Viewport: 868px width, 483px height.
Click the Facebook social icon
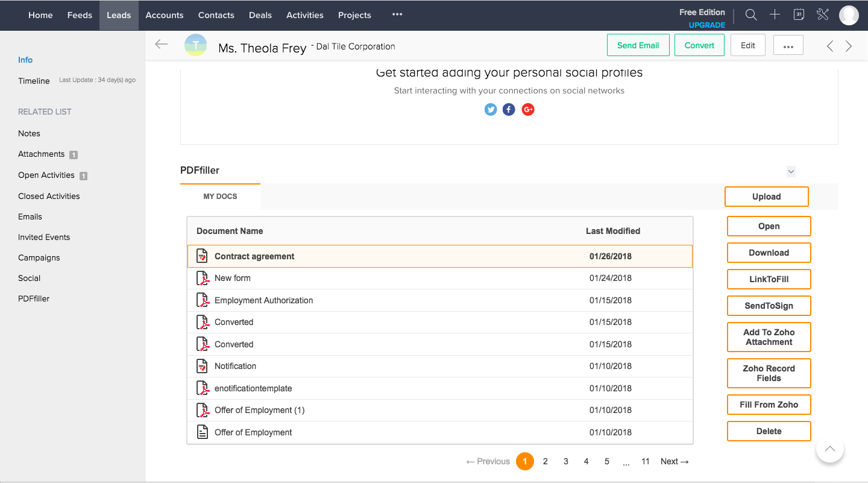[509, 110]
